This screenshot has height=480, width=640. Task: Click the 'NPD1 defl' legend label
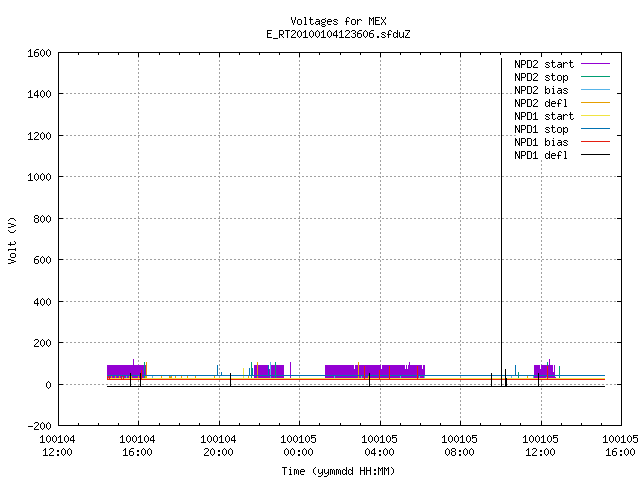541,156
